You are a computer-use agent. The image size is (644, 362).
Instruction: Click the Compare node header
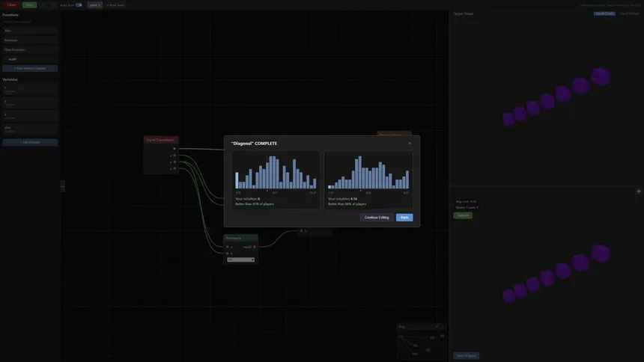click(240, 238)
